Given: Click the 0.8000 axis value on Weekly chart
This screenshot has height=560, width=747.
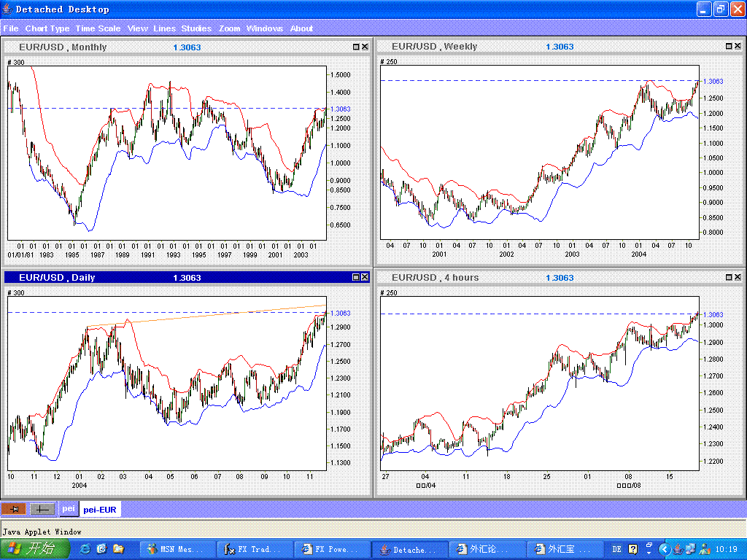Looking at the screenshot, I should [713, 233].
